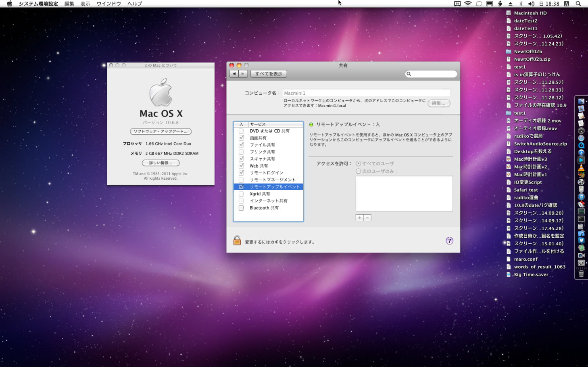Open the speech bubble status icon

479,4
